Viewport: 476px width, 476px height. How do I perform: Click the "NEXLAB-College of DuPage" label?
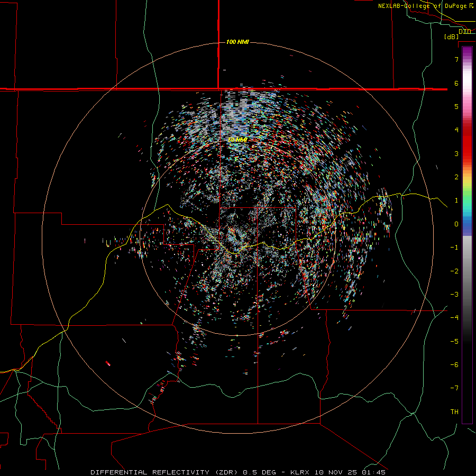pos(422,6)
